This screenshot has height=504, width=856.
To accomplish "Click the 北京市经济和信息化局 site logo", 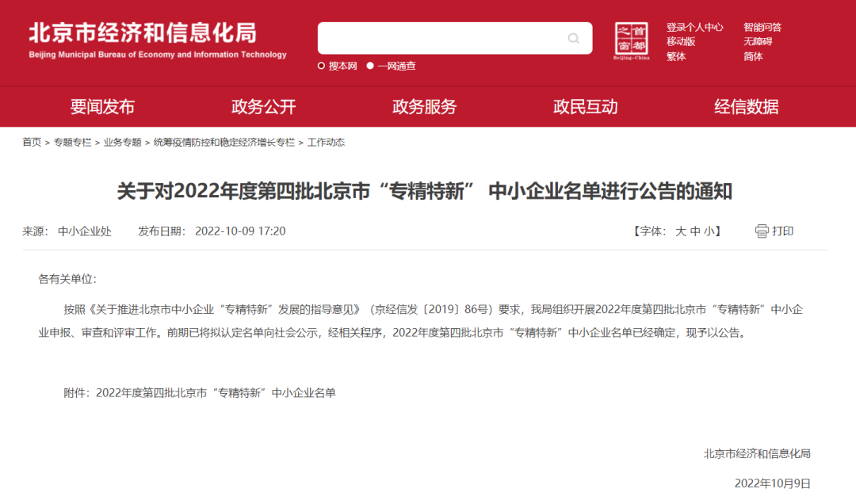I will [x=157, y=40].
